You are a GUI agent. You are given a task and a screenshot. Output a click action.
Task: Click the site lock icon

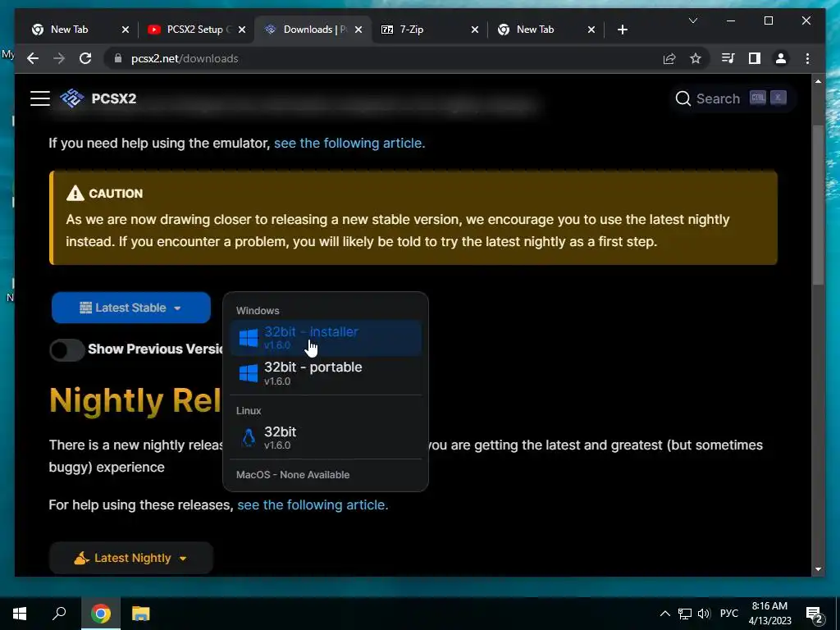[118, 58]
